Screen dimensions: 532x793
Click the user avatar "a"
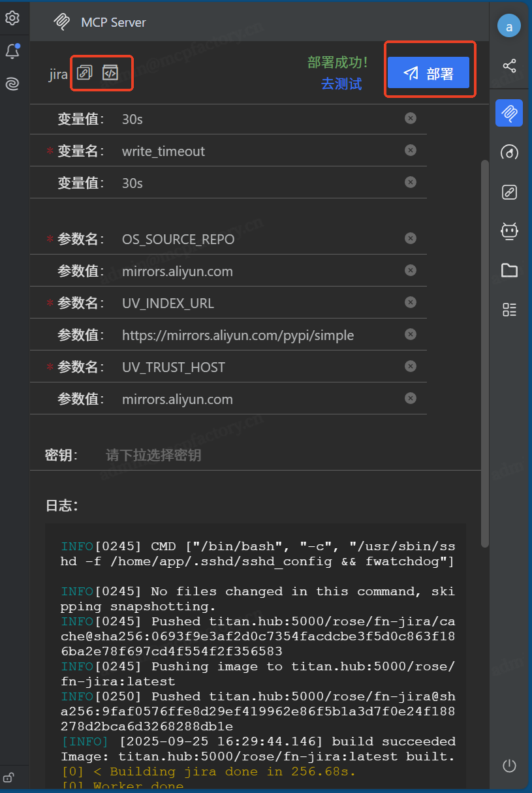click(509, 26)
